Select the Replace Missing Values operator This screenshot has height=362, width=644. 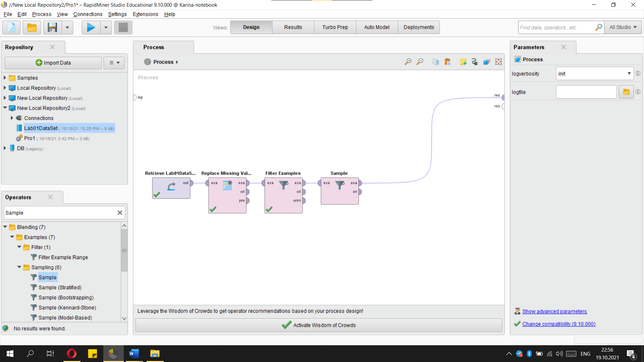point(227,195)
